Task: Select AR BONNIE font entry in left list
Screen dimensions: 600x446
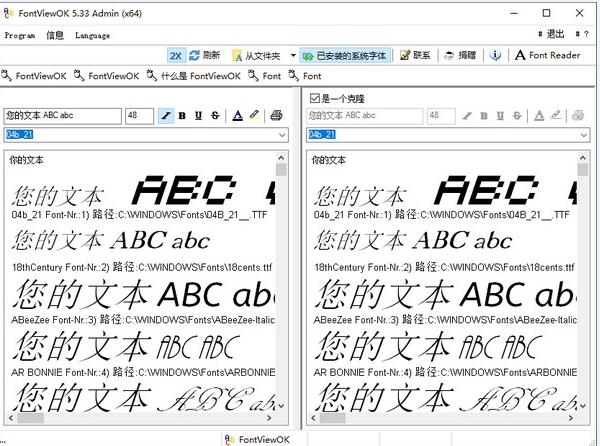Action: (x=143, y=372)
